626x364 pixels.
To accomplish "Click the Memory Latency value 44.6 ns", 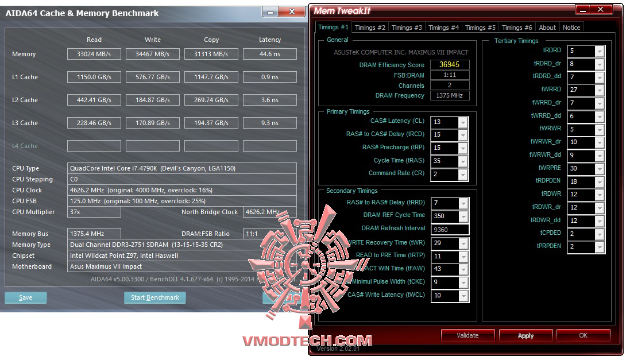I will [x=270, y=54].
